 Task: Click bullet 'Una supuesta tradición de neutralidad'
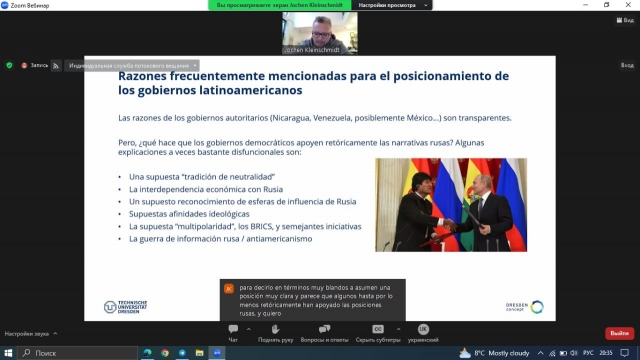(202, 177)
